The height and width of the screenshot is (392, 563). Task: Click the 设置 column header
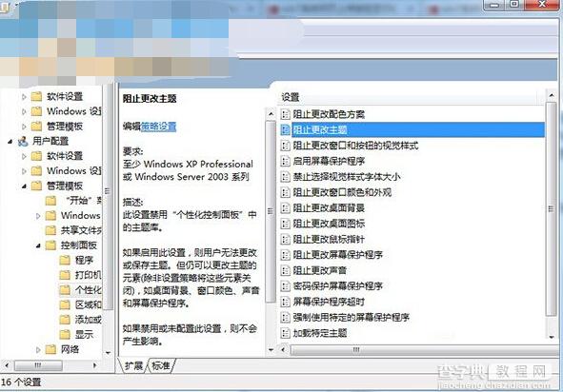point(291,97)
